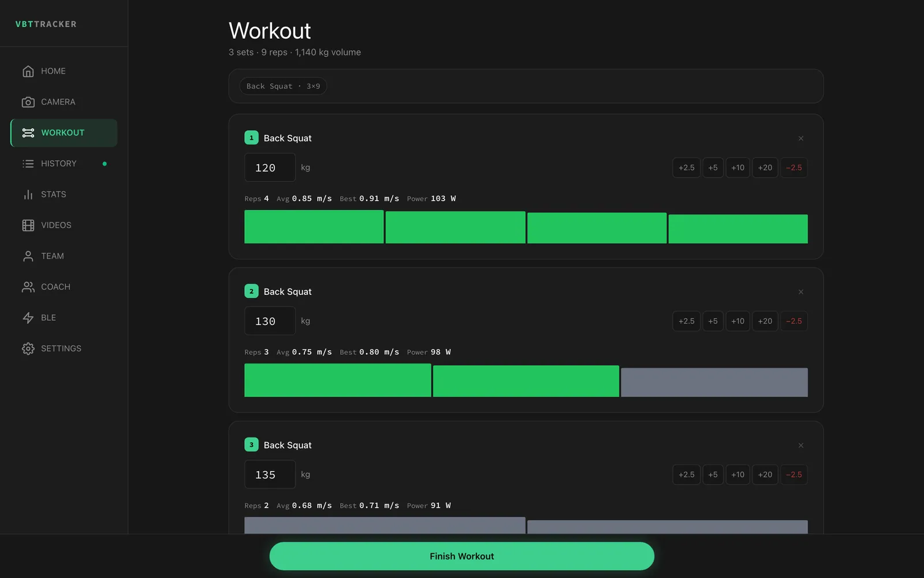Open the HISTORY menu item
This screenshot has height=578, width=924.
(x=64, y=164)
